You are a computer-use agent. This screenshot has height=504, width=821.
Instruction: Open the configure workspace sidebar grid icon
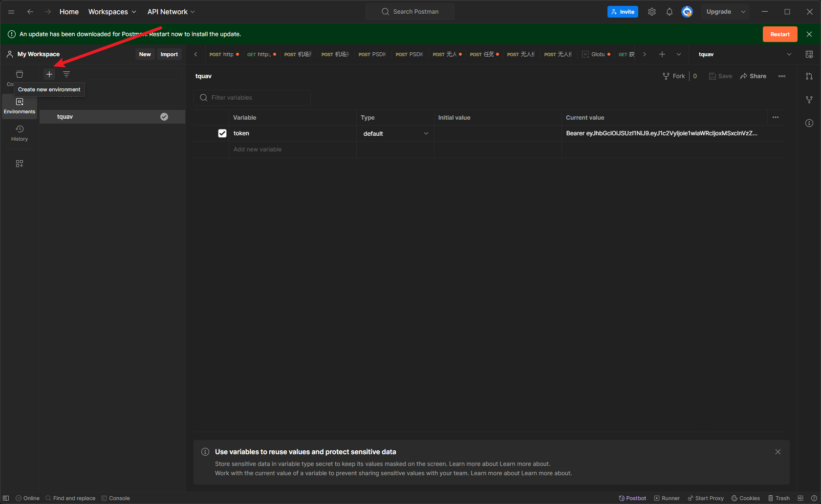[x=20, y=164]
